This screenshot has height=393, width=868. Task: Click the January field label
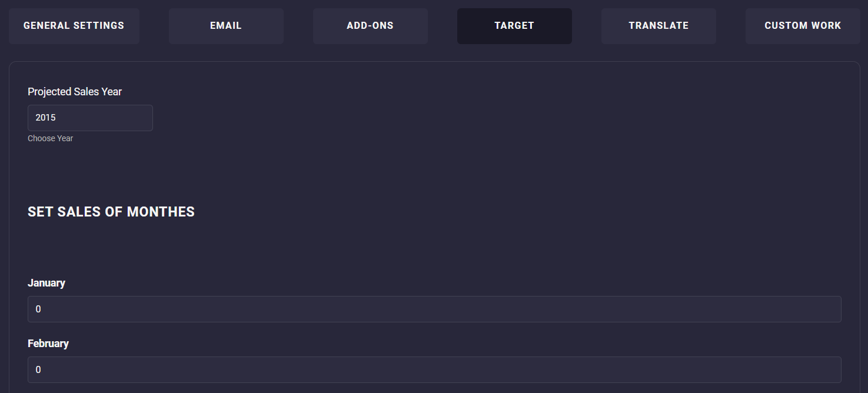tap(46, 283)
